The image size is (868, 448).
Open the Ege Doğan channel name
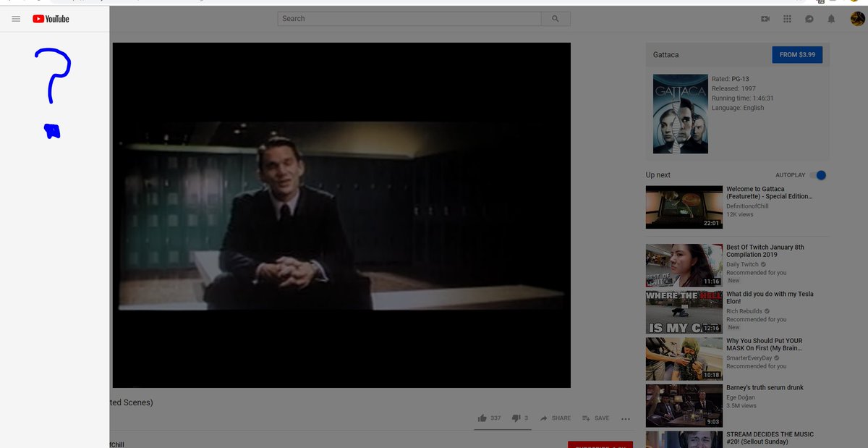click(x=741, y=397)
